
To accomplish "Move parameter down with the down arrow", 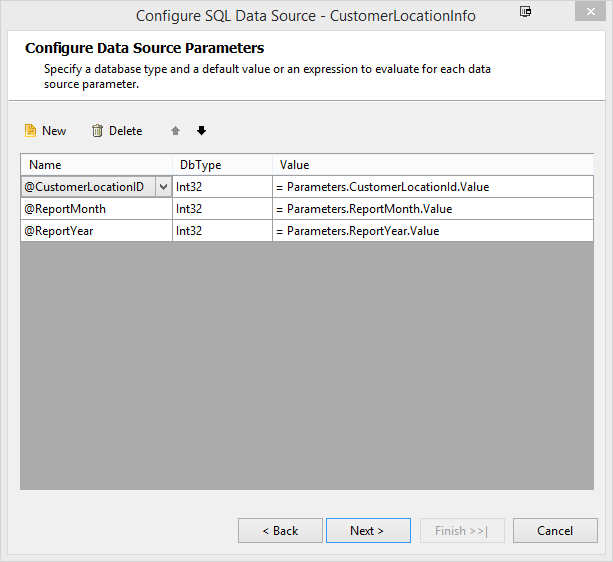I will (x=201, y=131).
